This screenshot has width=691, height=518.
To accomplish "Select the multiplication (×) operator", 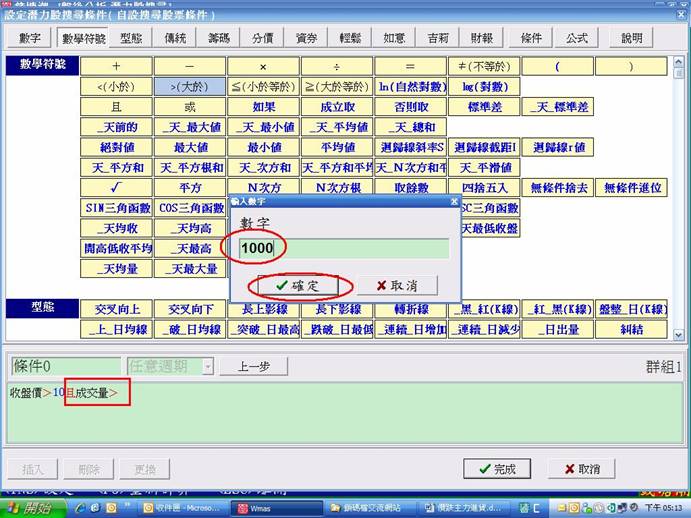I will (264, 66).
